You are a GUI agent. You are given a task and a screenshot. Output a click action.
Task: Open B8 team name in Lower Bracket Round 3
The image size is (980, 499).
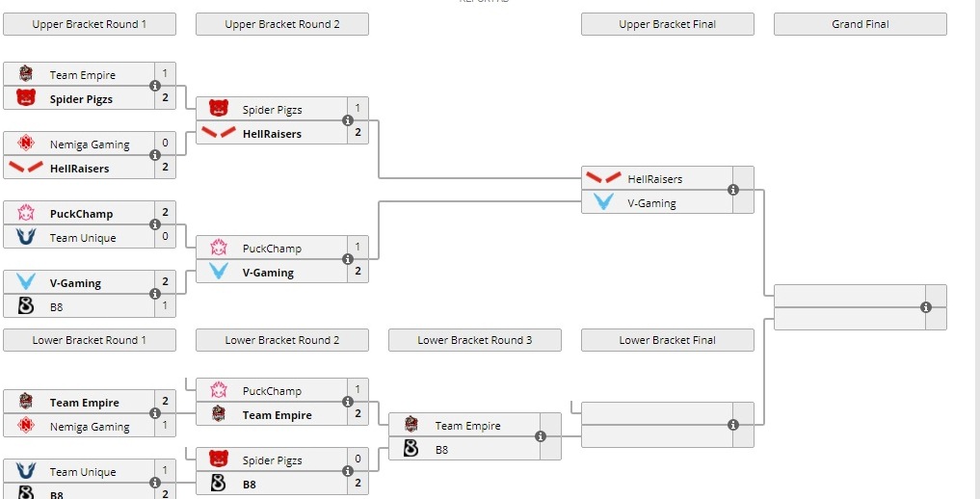[x=441, y=449]
